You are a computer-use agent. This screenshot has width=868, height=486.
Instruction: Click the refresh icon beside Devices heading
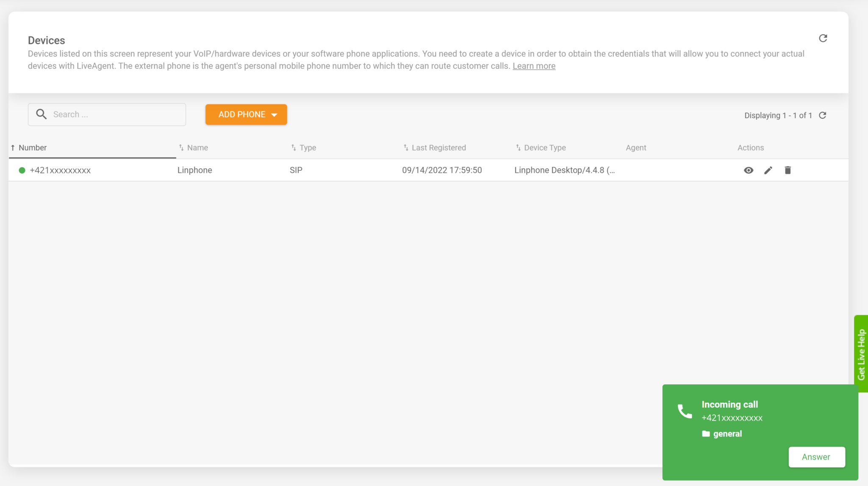click(x=823, y=39)
